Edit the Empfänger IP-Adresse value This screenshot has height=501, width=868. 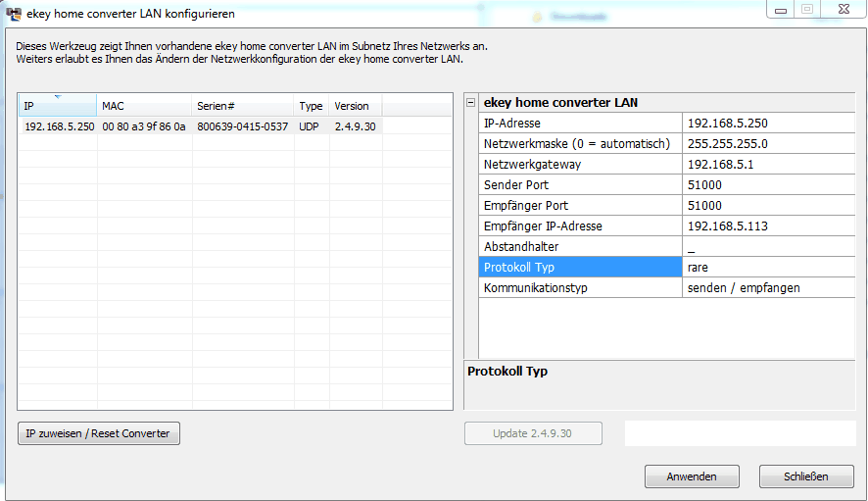coord(767,225)
